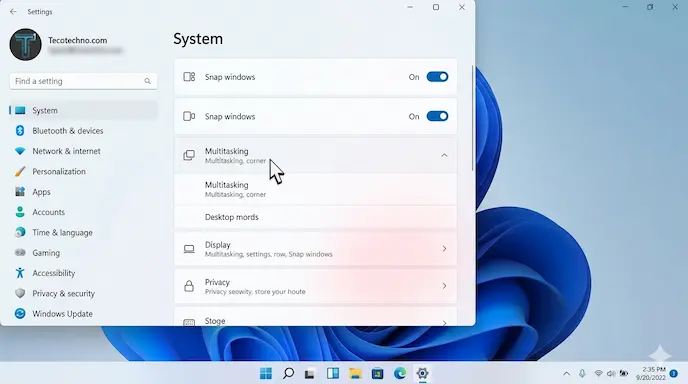Open Display settings via its chevron

click(444, 249)
